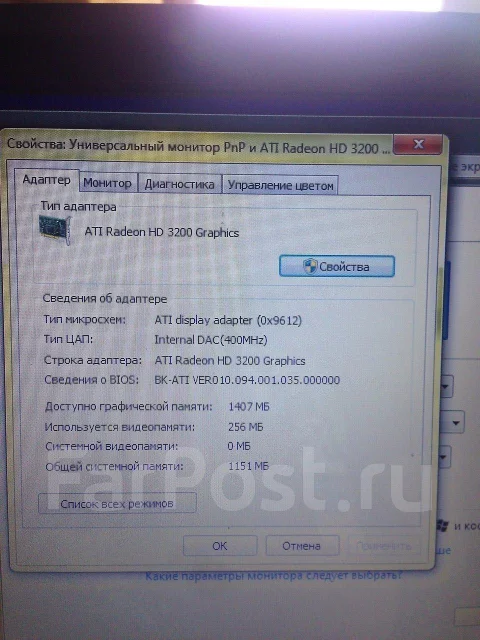
Task: Click the 256 МБ video memory value
Action: tap(245, 427)
